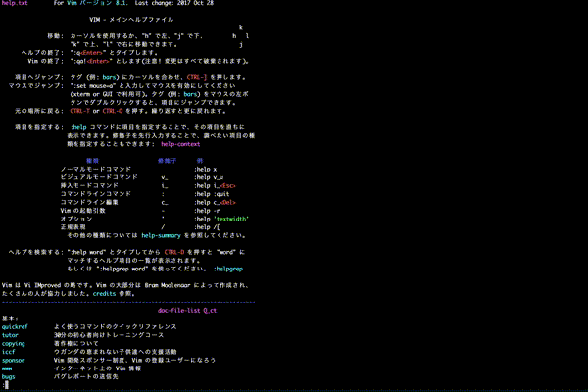Click the ':help -r' example
Viewport: 588px width, 392px height.
207,211
